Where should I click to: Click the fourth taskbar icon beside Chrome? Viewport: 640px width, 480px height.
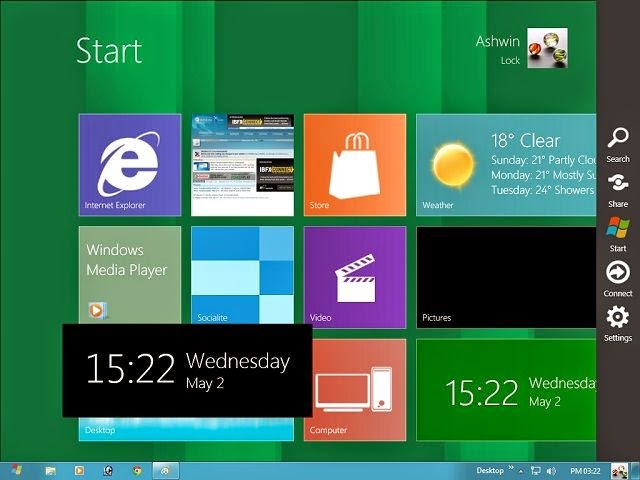click(x=108, y=471)
